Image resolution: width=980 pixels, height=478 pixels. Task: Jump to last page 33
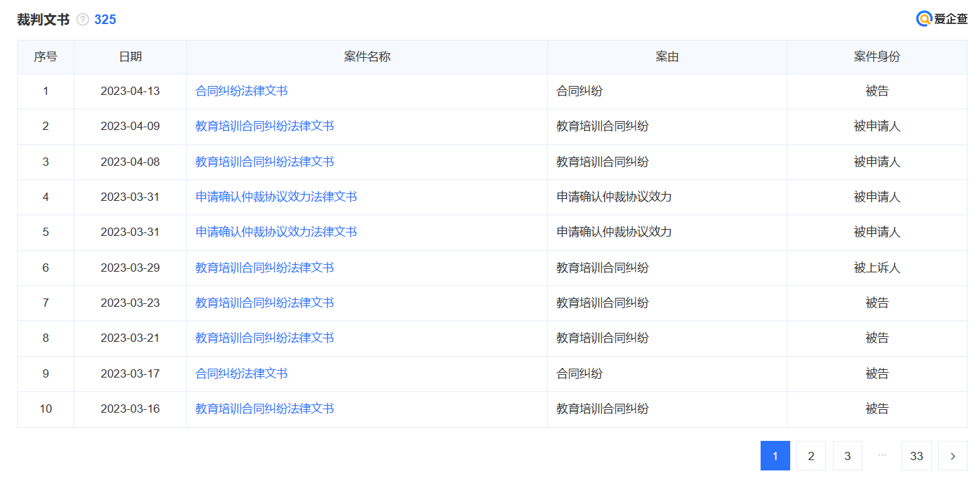point(917,456)
